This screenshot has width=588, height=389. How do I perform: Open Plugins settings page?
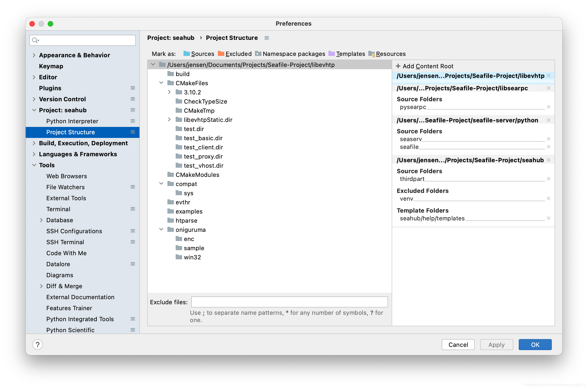(50, 88)
